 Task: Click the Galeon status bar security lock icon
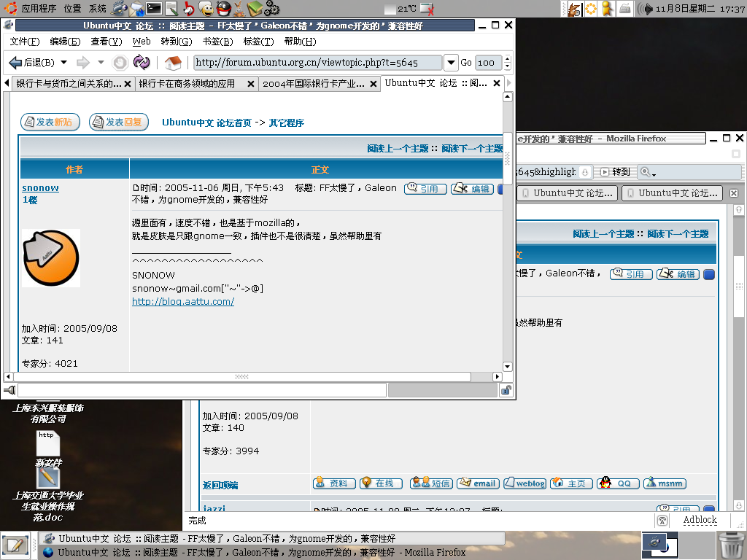pos(506,391)
